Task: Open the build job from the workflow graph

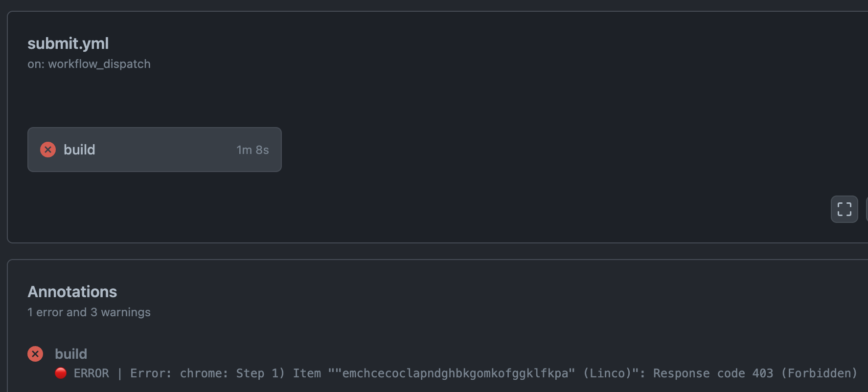Action: [79, 150]
